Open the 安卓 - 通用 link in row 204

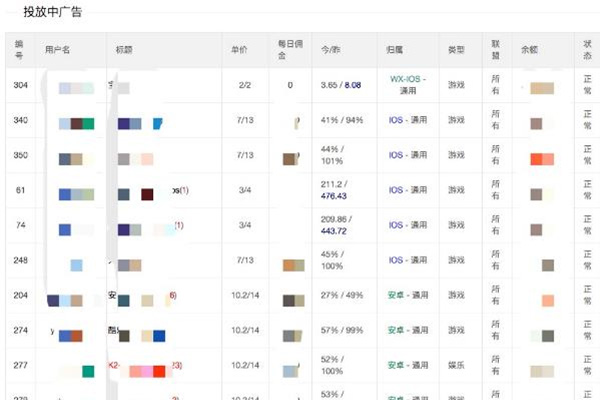408,296
